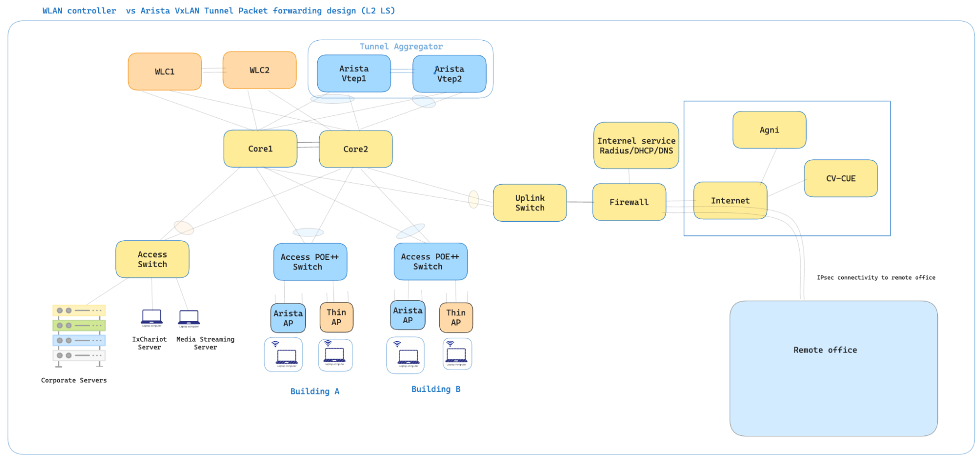This screenshot has width=980, height=456.
Task: Open the Internet node
Action: tap(729, 200)
